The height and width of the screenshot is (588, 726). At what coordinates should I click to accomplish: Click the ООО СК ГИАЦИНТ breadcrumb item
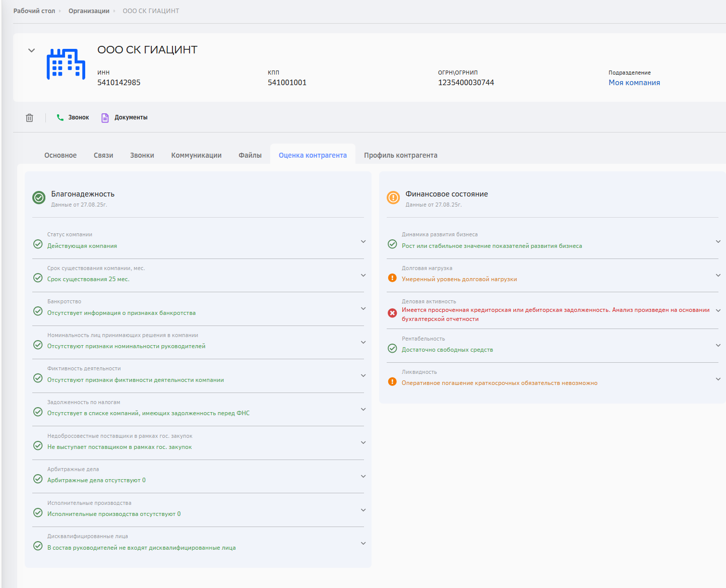pyautogui.click(x=151, y=11)
